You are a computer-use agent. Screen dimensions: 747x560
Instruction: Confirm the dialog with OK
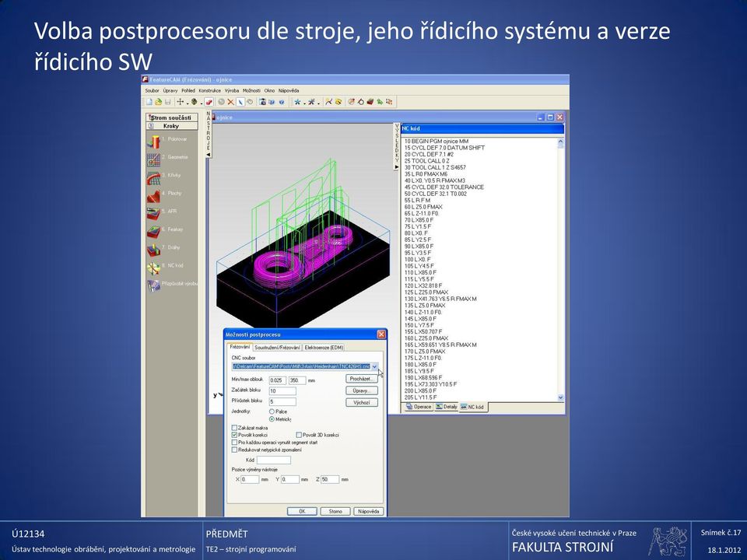pos(302,512)
